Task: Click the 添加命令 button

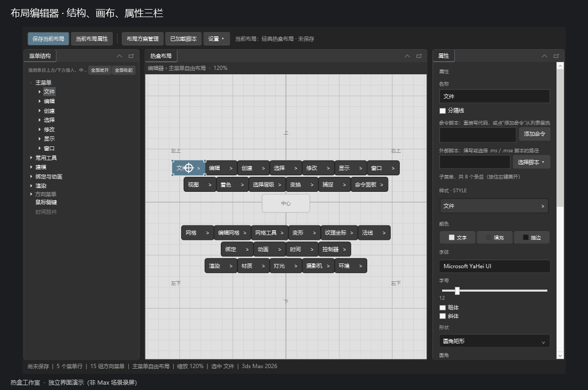Action: click(x=535, y=134)
